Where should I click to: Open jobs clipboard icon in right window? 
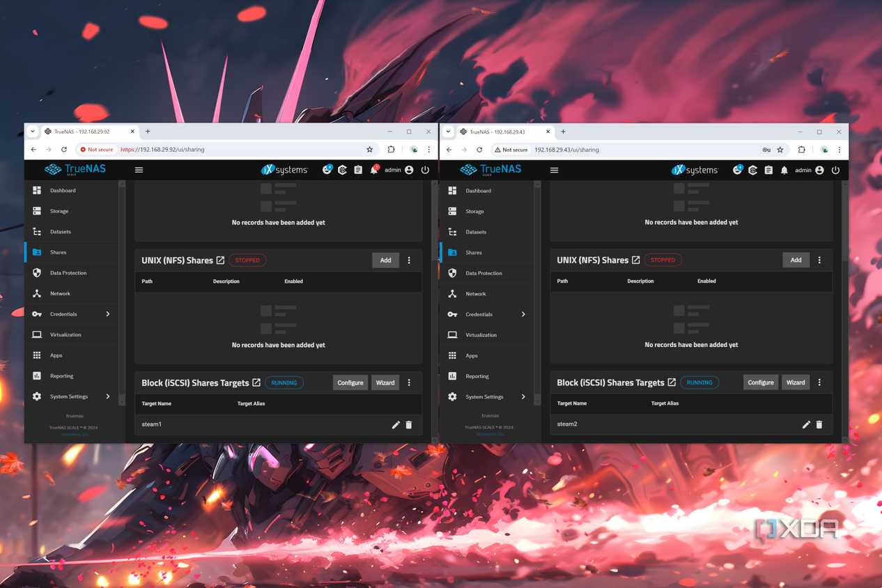pos(768,170)
